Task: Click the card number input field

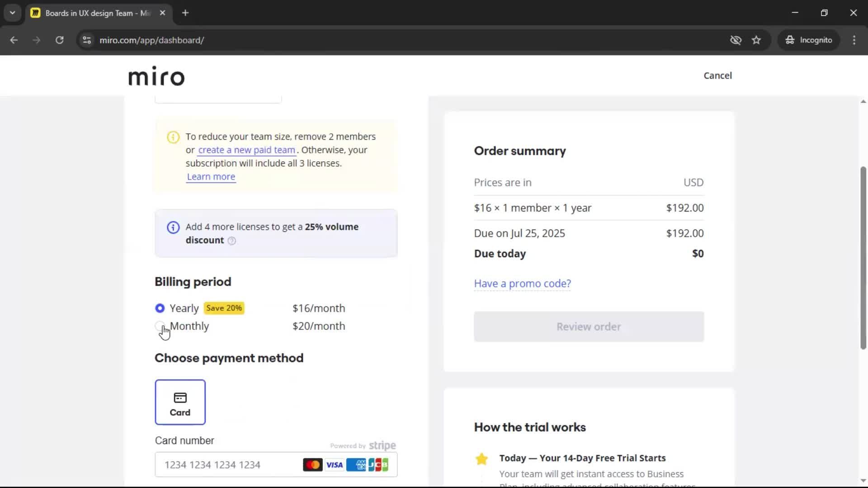Action: coord(226,464)
